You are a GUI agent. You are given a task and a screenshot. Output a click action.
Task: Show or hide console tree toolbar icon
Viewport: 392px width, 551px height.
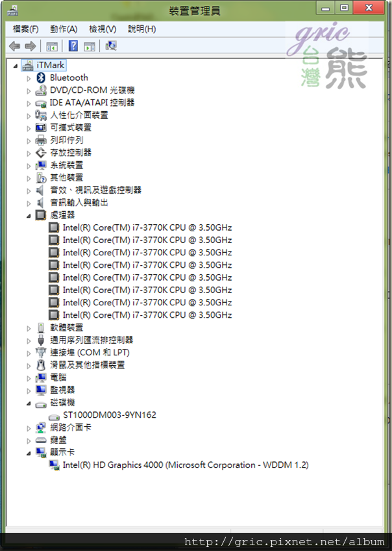52,46
